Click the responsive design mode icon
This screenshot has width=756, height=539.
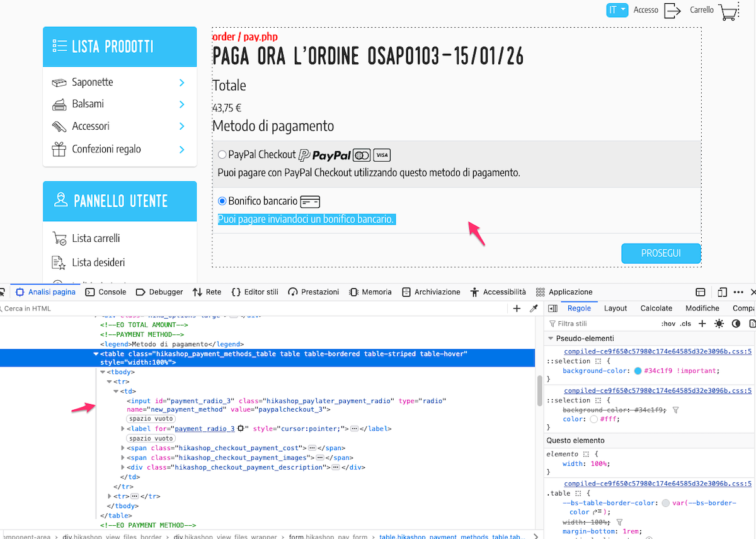pos(722,292)
